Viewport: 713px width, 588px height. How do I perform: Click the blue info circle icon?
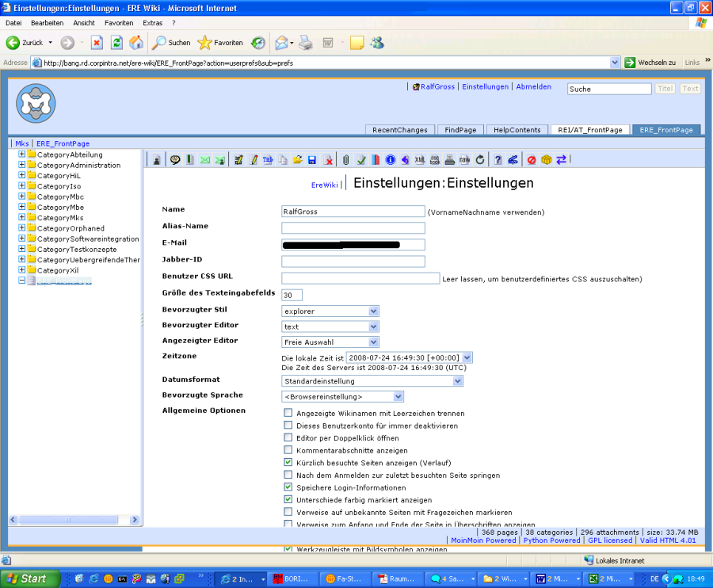coord(390,159)
